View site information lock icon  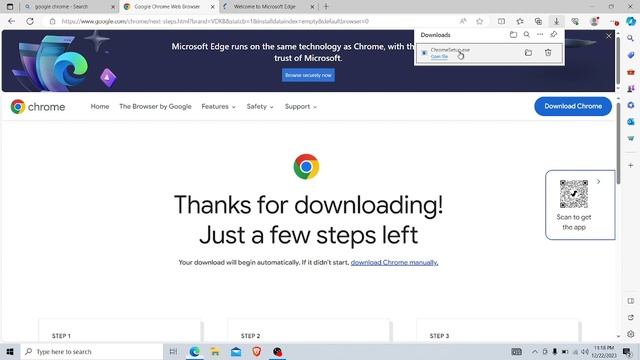point(52,21)
